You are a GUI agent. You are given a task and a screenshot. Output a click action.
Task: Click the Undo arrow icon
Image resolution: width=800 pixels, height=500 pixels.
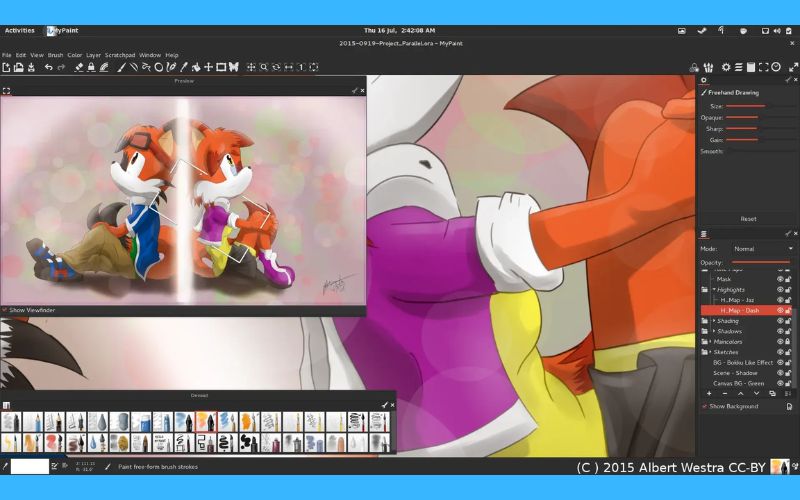pyautogui.click(x=48, y=67)
